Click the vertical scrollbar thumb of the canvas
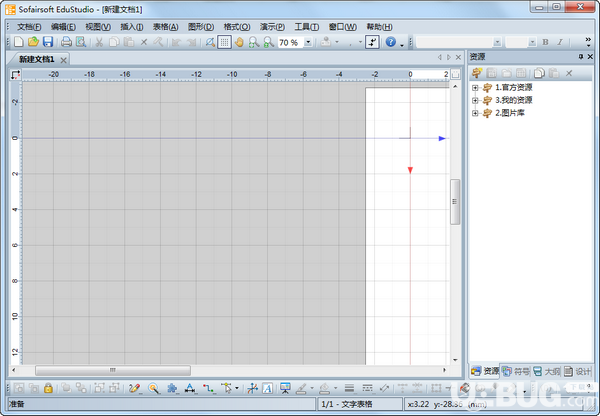 [455, 202]
